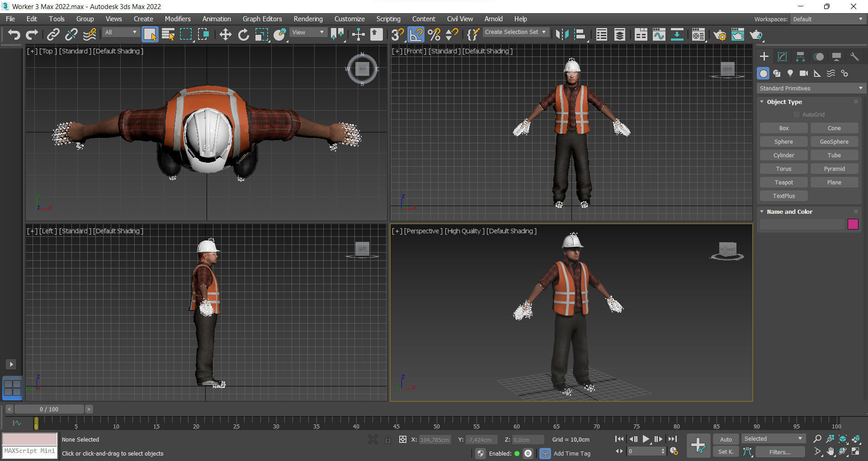868x461 pixels.
Task: Click the Set Keys large plus button
Action: [x=698, y=445]
